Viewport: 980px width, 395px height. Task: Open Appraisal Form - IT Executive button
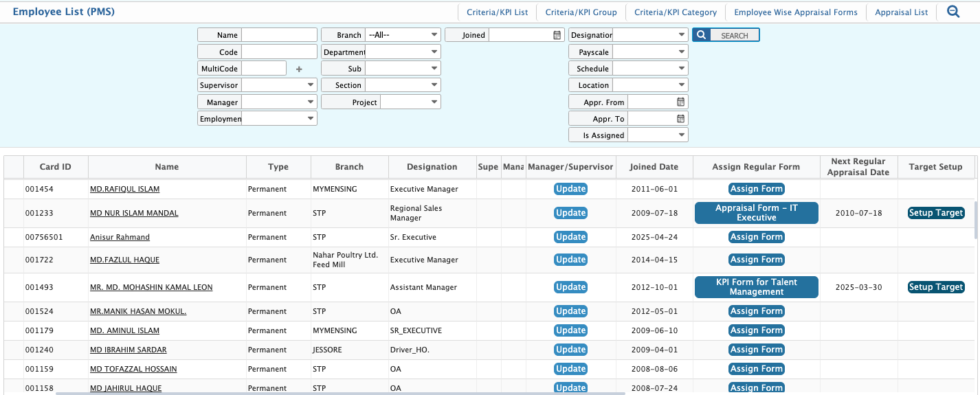tap(757, 213)
